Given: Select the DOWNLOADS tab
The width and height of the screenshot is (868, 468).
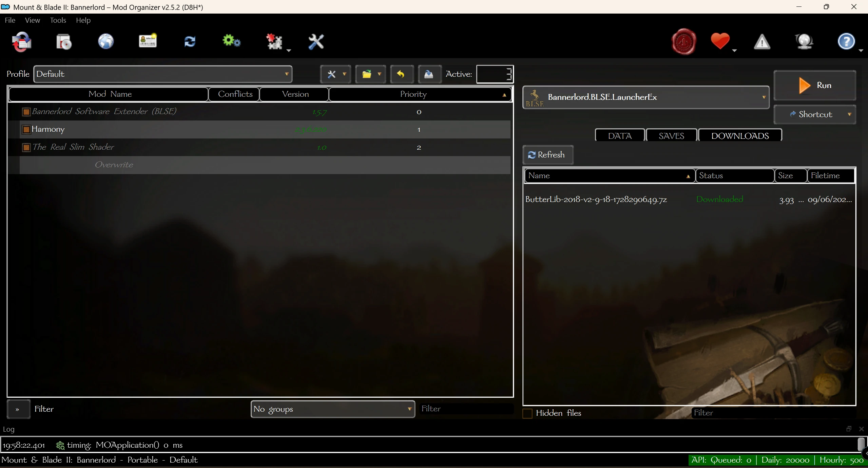Looking at the screenshot, I should tap(740, 136).
